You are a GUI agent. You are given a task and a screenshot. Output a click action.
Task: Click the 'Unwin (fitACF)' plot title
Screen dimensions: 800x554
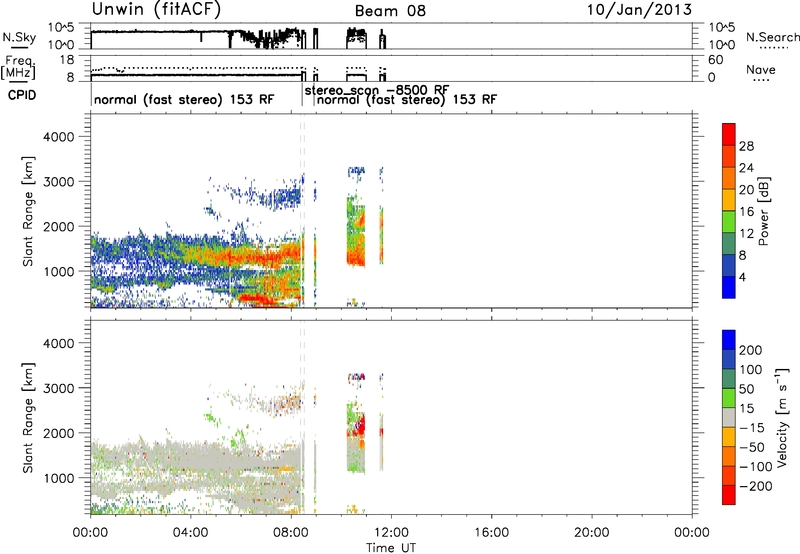[x=156, y=9]
